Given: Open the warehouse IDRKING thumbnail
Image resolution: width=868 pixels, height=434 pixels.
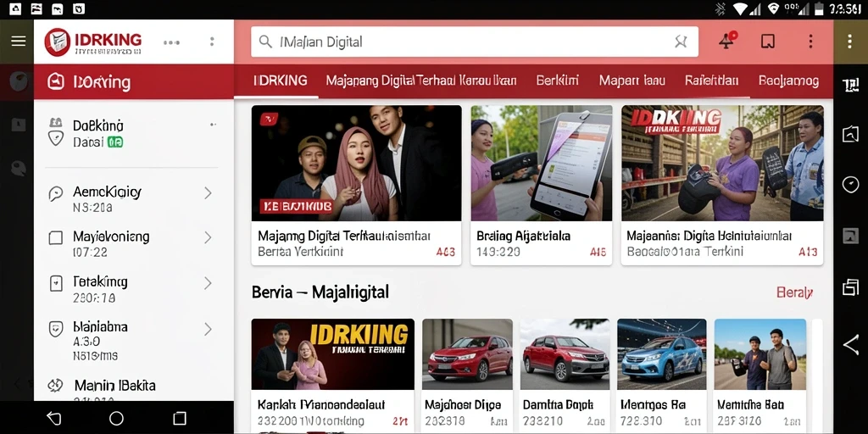Looking at the screenshot, I should tap(722, 164).
